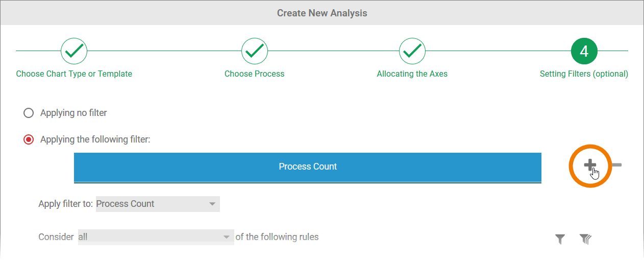This screenshot has height=260, width=644.
Task: Click the arrow of the Process Count dropdown
Action: [x=213, y=204]
